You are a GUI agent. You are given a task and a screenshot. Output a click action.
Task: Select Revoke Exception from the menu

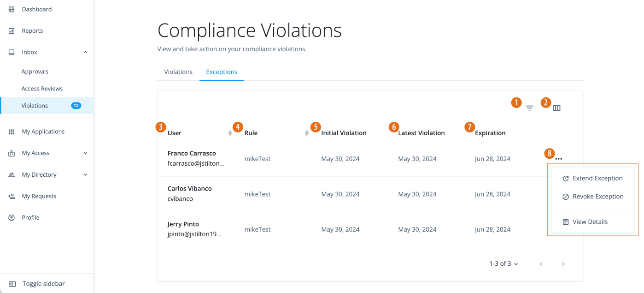(x=597, y=196)
